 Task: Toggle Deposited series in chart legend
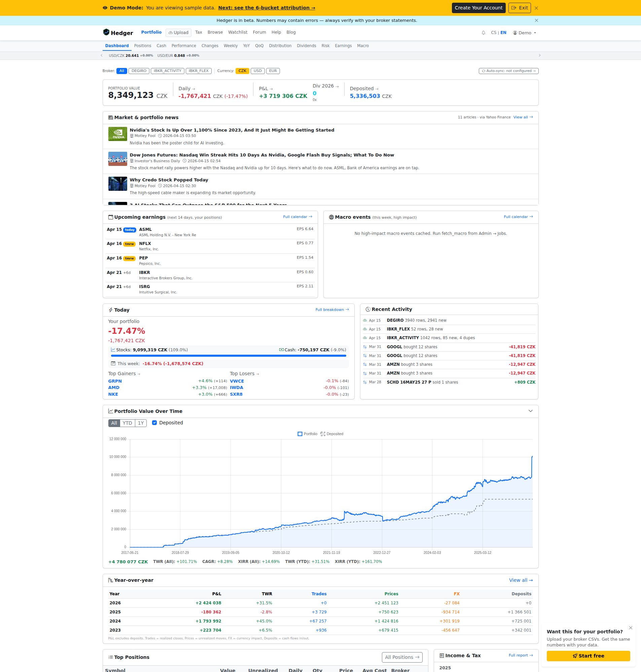[332, 434]
